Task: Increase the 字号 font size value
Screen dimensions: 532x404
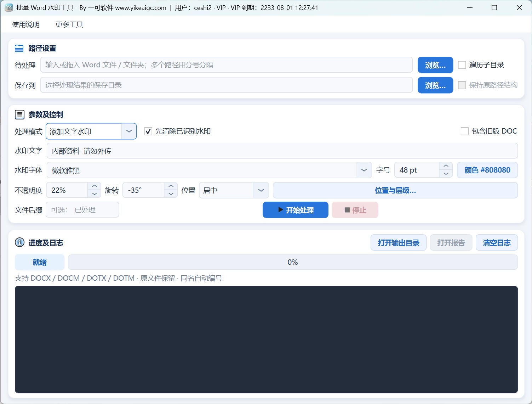Action: click(446, 166)
